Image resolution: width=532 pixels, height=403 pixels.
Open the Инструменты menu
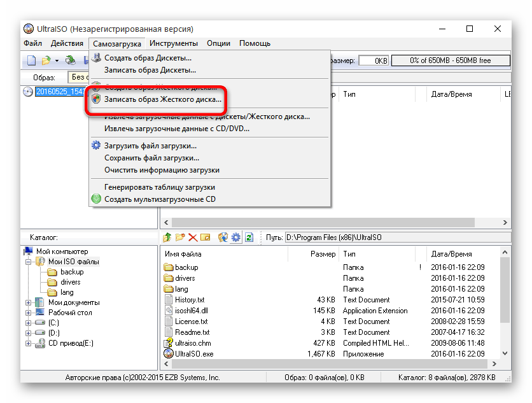pos(174,43)
